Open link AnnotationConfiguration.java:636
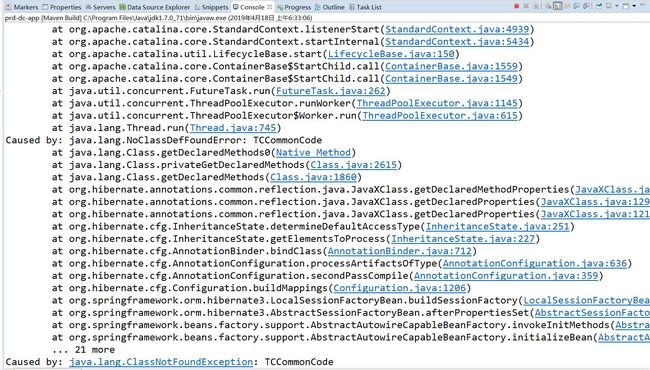 (x=535, y=264)
